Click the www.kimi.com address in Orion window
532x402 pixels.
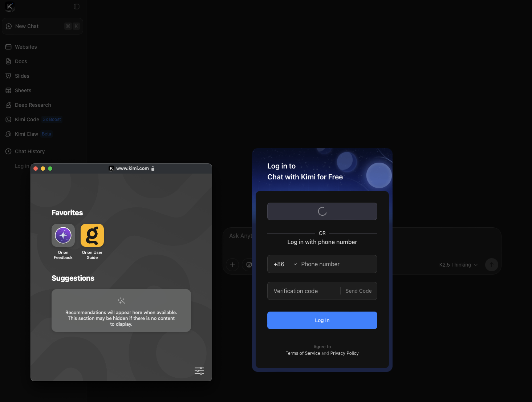[133, 168]
